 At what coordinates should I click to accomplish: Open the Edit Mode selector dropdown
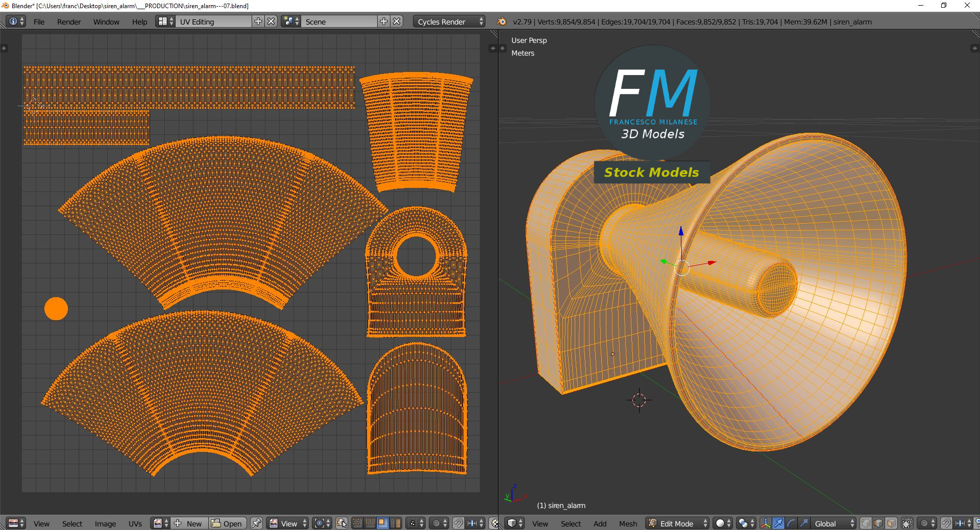tap(677, 523)
